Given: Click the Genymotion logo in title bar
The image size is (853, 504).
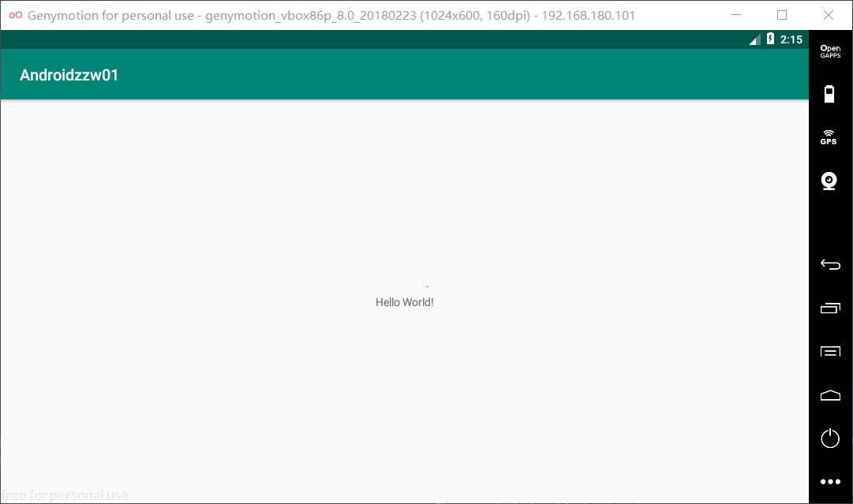Looking at the screenshot, I should pyautogui.click(x=15, y=15).
